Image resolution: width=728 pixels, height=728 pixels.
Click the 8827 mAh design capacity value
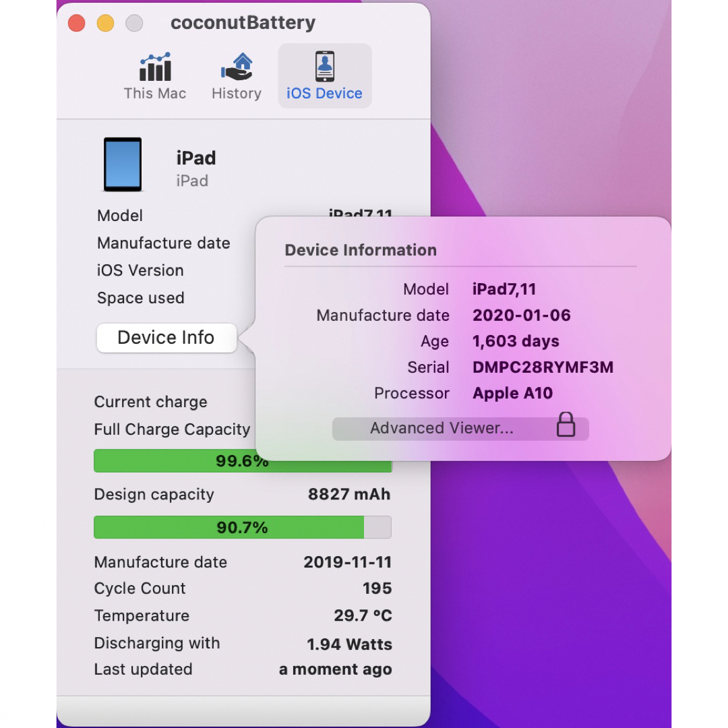(350, 494)
